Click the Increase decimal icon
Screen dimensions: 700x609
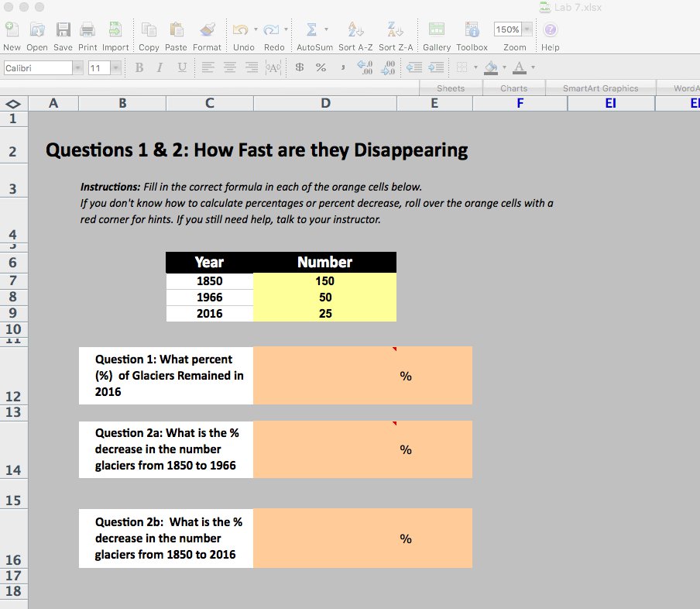[364, 67]
